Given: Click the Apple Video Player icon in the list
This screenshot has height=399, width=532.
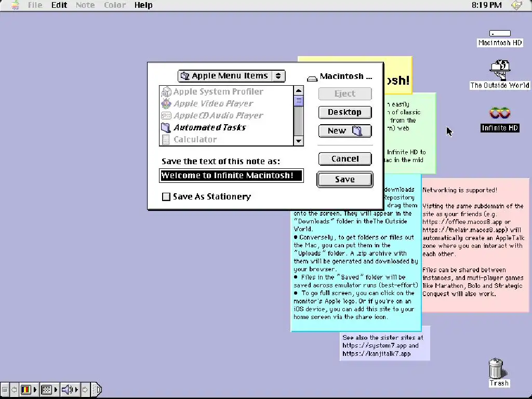Looking at the screenshot, I should [166, 103].
